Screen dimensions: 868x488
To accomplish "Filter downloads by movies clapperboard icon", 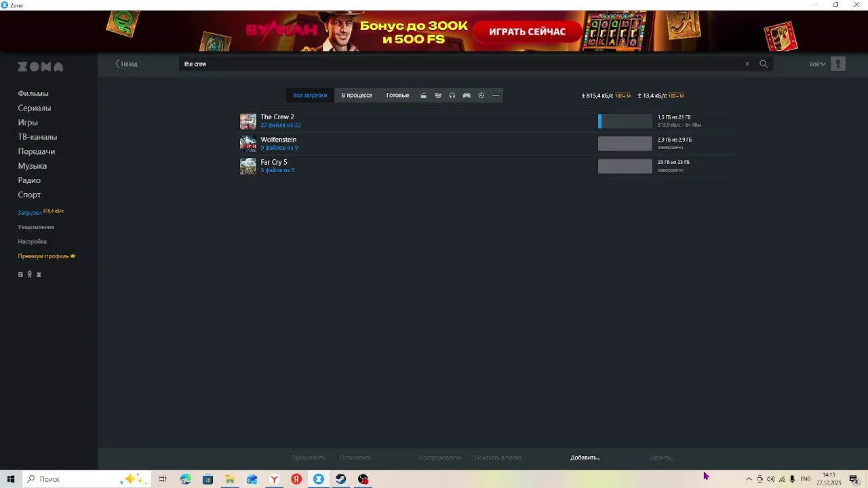I will coord(423,96).
